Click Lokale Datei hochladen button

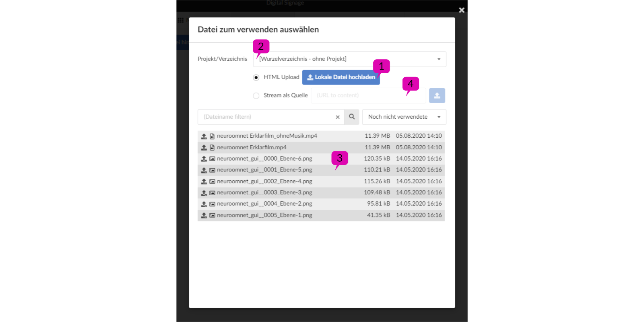point(341,77)
